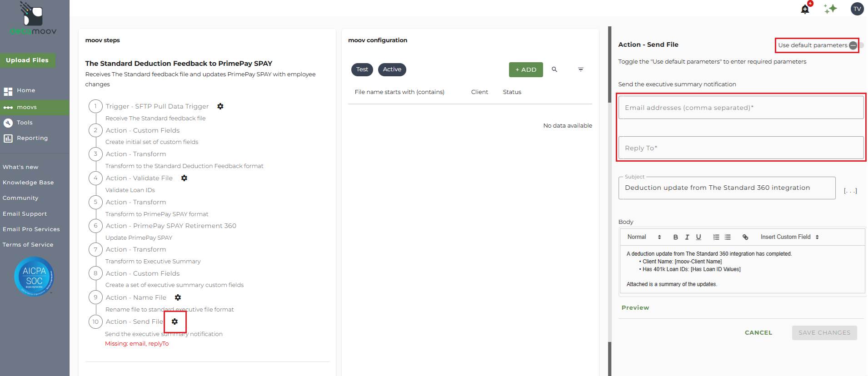Click the Active filter chip
Viewport: 868px width, 376px height.
click(392, 69)
